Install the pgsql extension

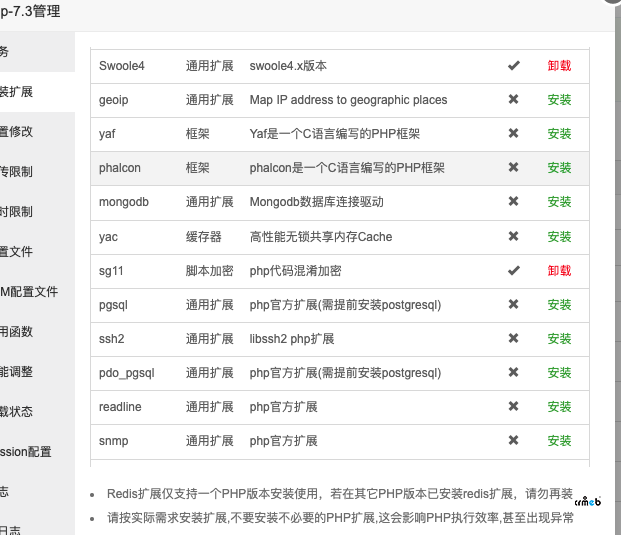pyautogui.click(x=559, y=305)
